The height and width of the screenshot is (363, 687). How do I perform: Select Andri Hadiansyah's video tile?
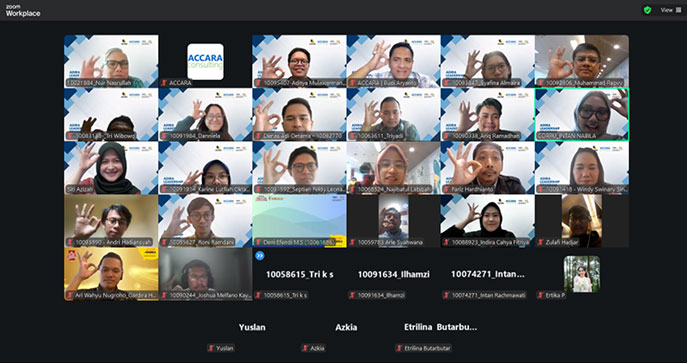tap(111, 221)
